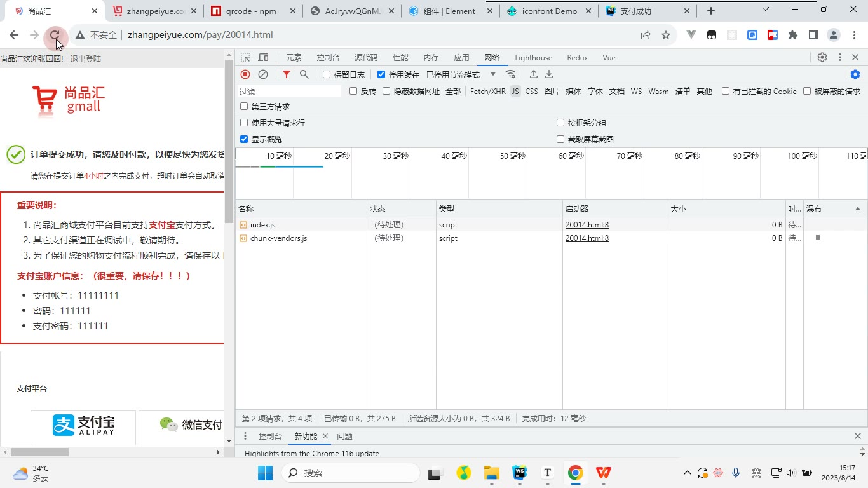
Task: Open drawer three-dot menu beside 控制台
Action: [245, 436]
